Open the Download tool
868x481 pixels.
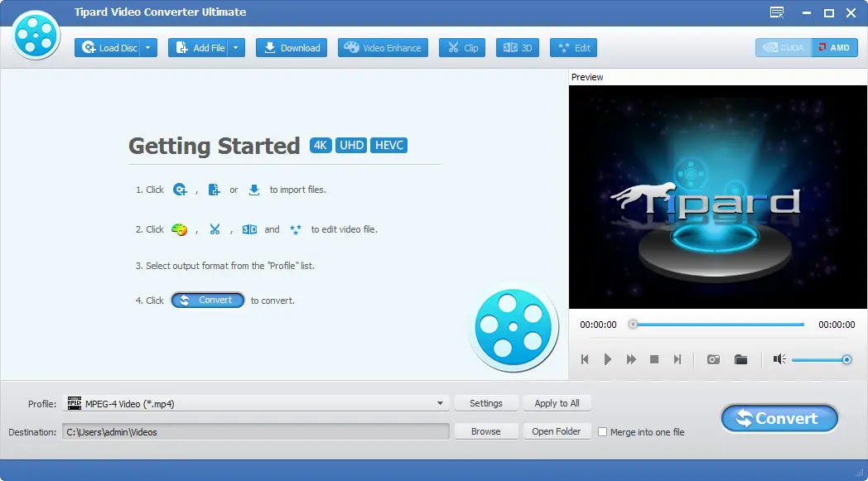click(x=292, y=47)
